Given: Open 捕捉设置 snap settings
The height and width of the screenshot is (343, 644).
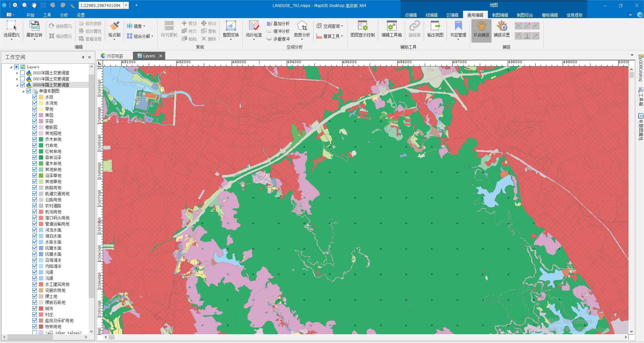Looking at the screenshot, I should coord(502,26).
